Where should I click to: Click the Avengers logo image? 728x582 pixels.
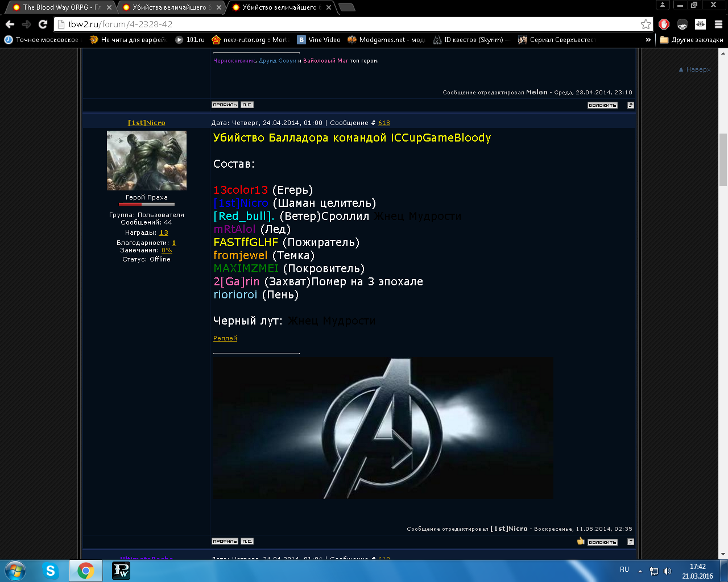pos(383,428)
